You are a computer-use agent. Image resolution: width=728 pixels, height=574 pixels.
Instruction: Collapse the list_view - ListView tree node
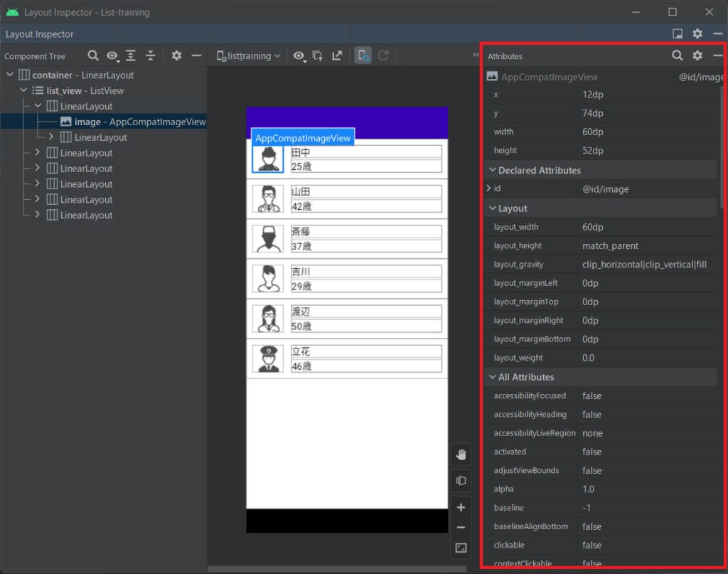point(25,90)
